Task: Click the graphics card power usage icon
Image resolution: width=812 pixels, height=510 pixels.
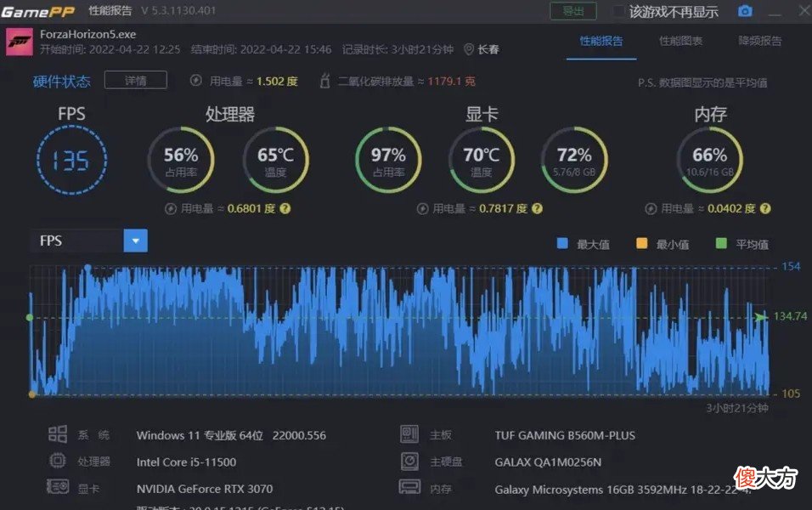Action: tap(423, 209)
